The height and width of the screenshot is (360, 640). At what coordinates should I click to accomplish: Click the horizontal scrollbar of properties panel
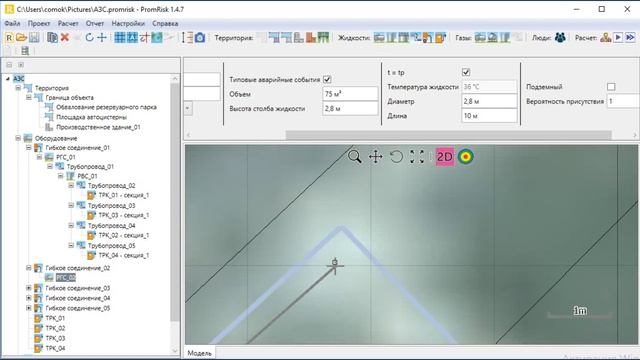[449, 135]
